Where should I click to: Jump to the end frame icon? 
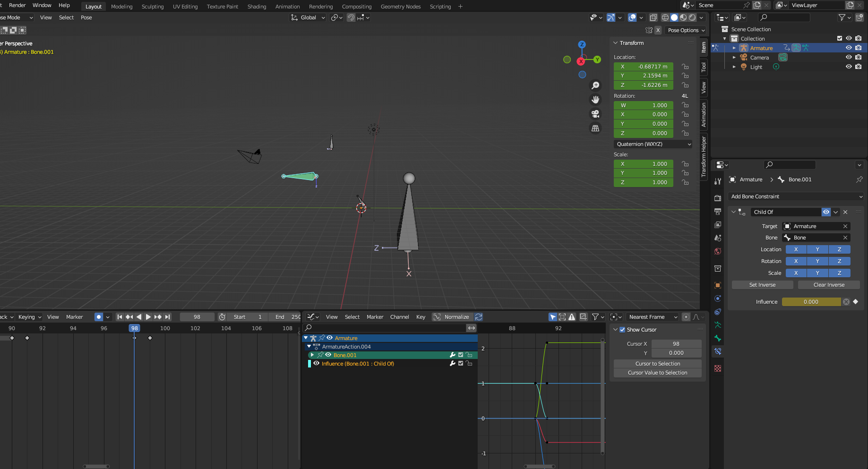pyautogui.click(x=167, y=317)
